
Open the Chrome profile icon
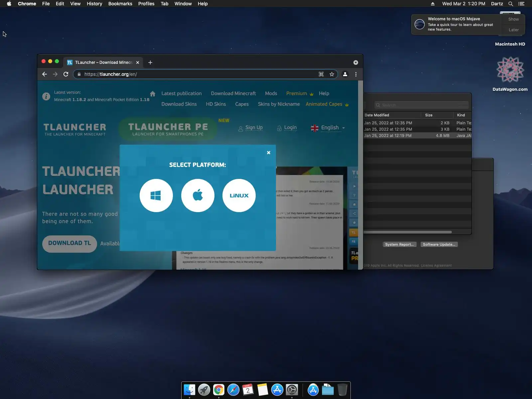345,74
